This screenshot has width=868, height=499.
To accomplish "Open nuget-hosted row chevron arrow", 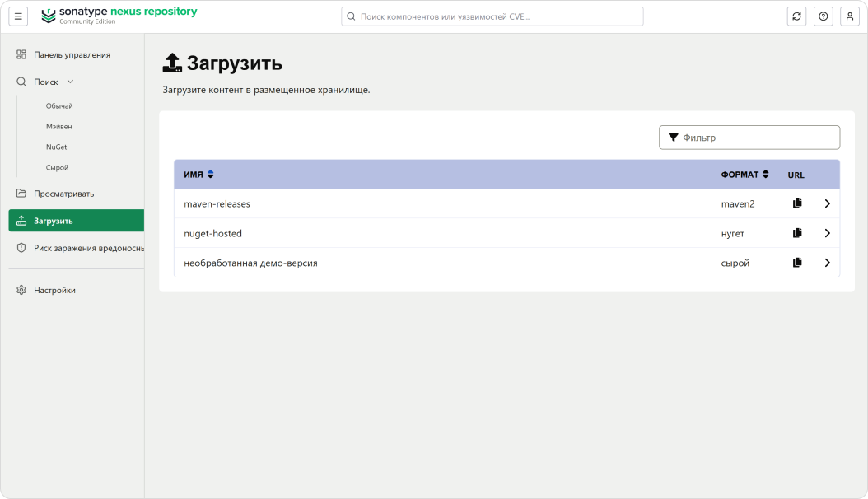I will click(827, 233).
